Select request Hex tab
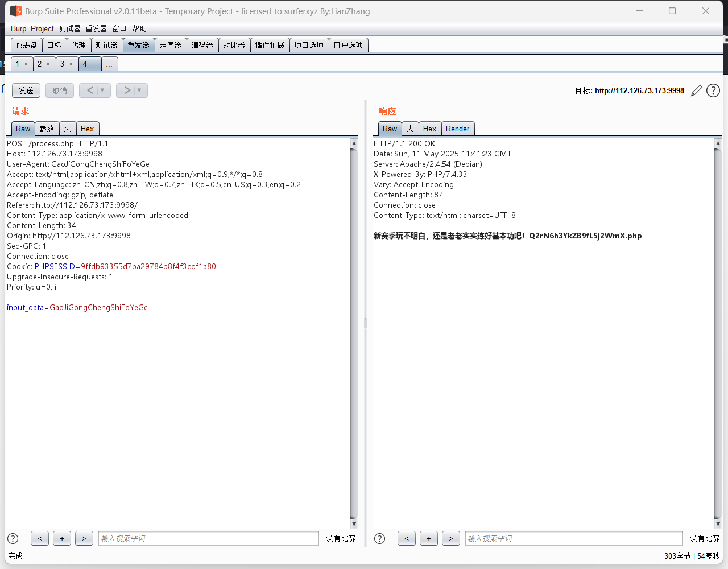Image resolution: width=728 pixels, height=569 pixels. click(x=88, y=129)
